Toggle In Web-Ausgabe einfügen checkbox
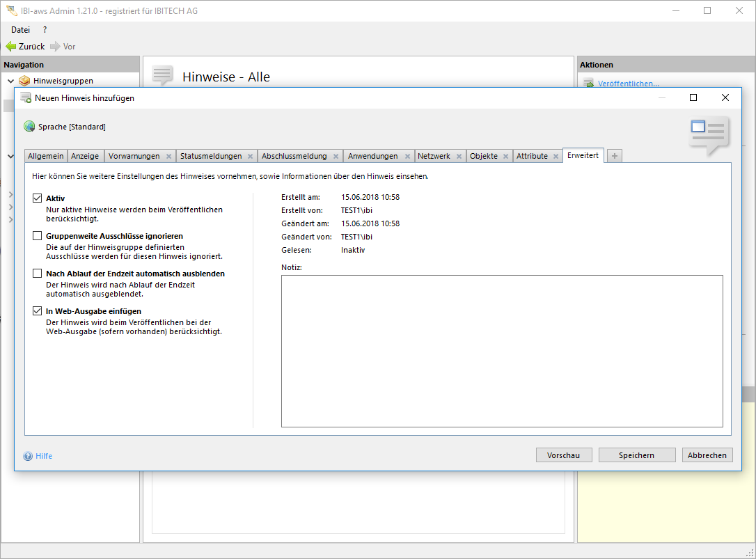This screenshot has width=756, height=559. click(38, 311)
